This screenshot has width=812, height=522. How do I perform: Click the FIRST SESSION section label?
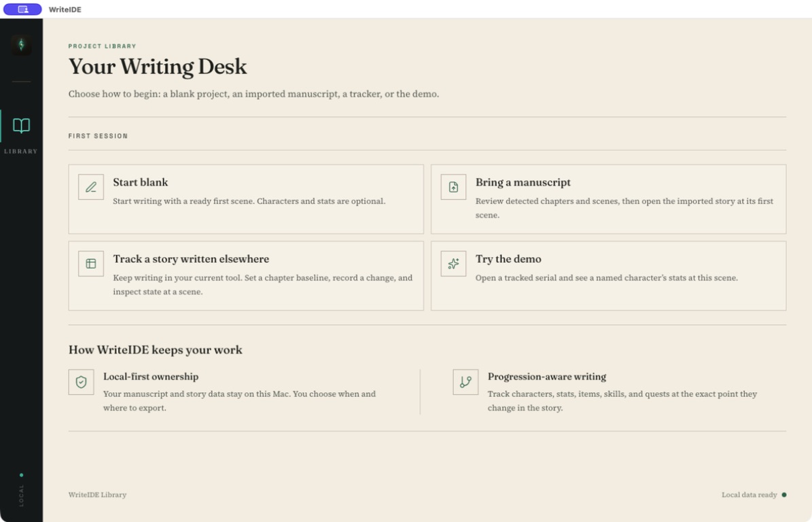tap(98, 136)
